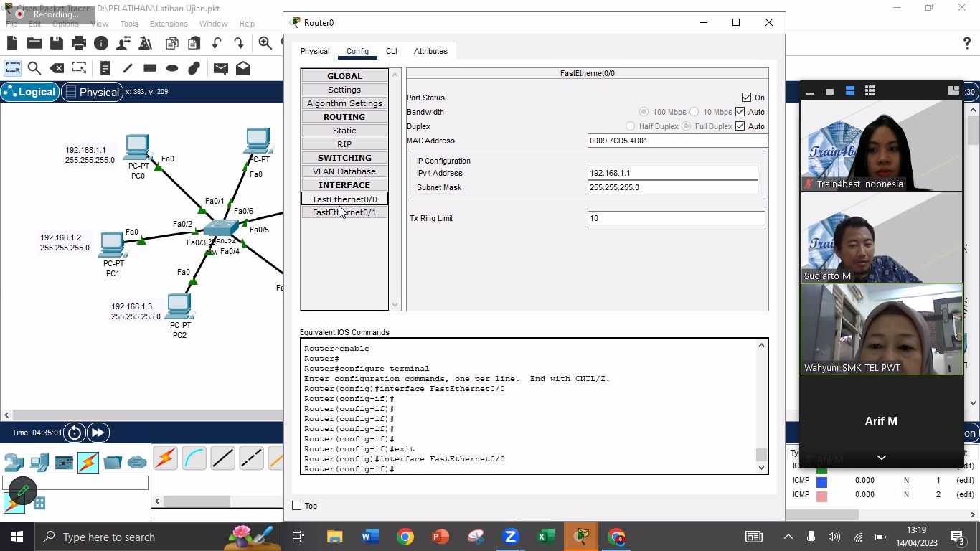Open the Add Simple PDU envelope
This screenshot has height=551, width=980.
coord(221,68)
